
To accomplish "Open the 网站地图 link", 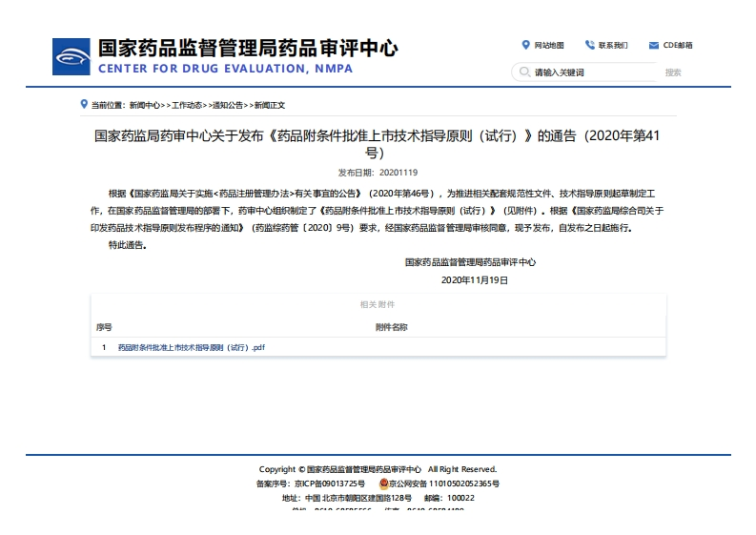I will [x=549, y=46].
